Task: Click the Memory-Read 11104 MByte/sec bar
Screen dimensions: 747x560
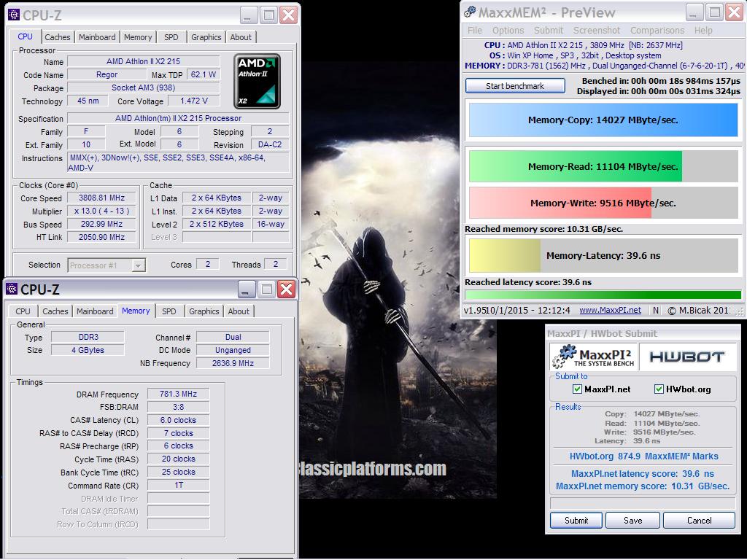Action: pos(603,167)
